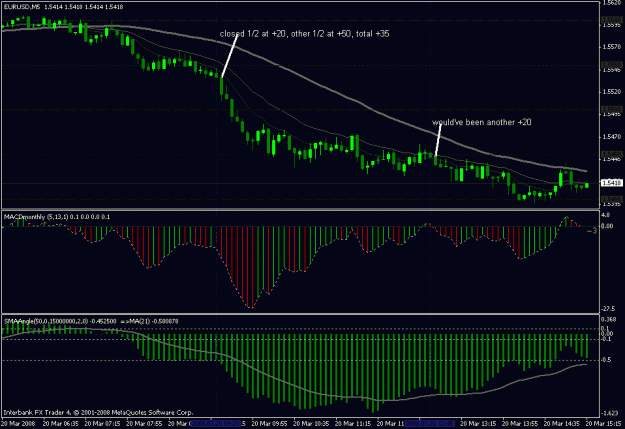Click time axis label '20 Mar 09:55'
625x429 pixels.
[x=269, y=423]
